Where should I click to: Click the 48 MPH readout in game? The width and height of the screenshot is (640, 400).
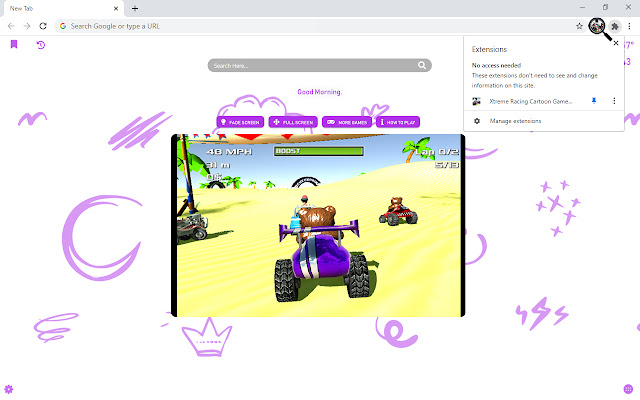pyautogui.click(x=229, y=152)
